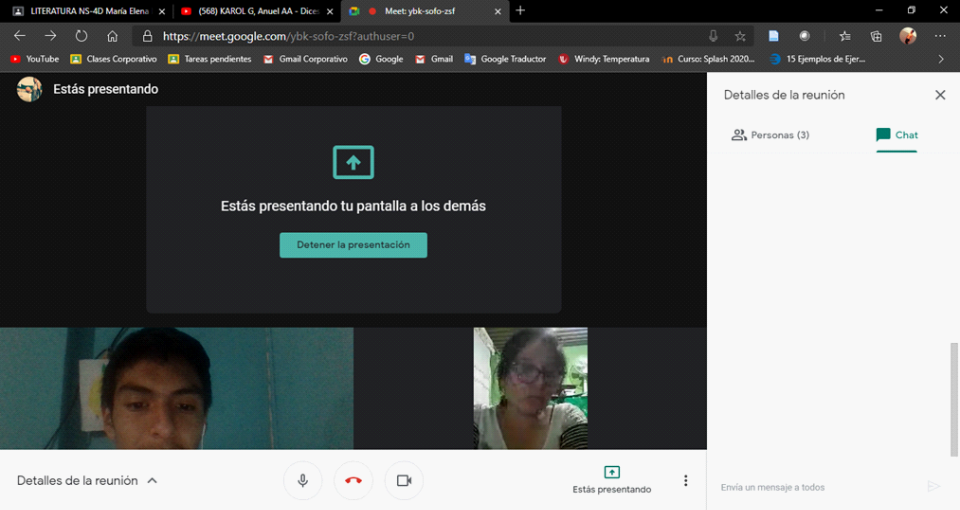Screen dimensions: 960x510
Task: Type in the Envía un mensaje a todos field
Action: pyautogui.click(x=815, y=488)
